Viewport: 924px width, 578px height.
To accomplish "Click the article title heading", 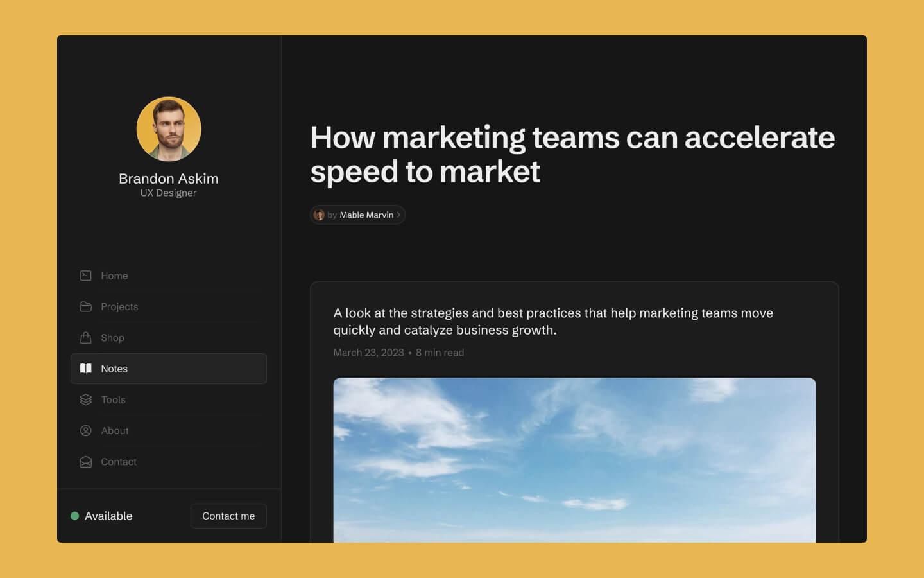I will [x=572, y=154].
